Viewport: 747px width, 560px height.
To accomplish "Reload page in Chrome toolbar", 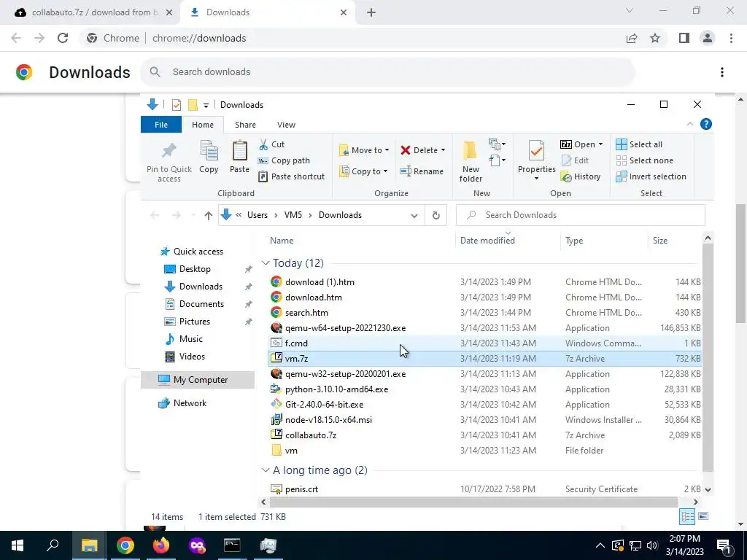I will [x=63, y=38].
